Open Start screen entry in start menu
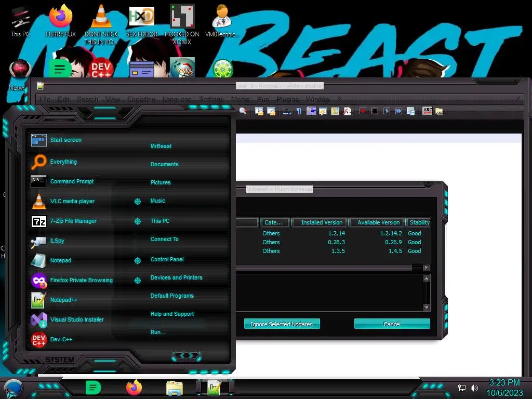 coord(66,140)
